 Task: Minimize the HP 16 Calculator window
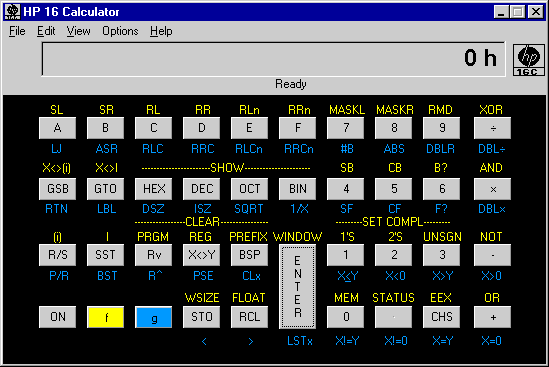coord(501,12)
